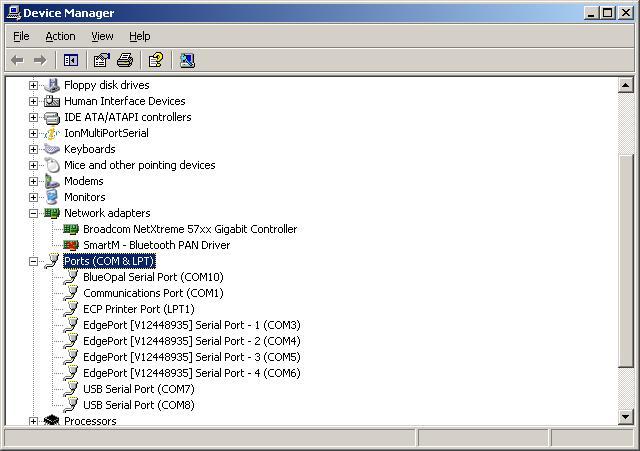Open the View menu
This screenshot has width=640, height=451.
tap(102, 36)
